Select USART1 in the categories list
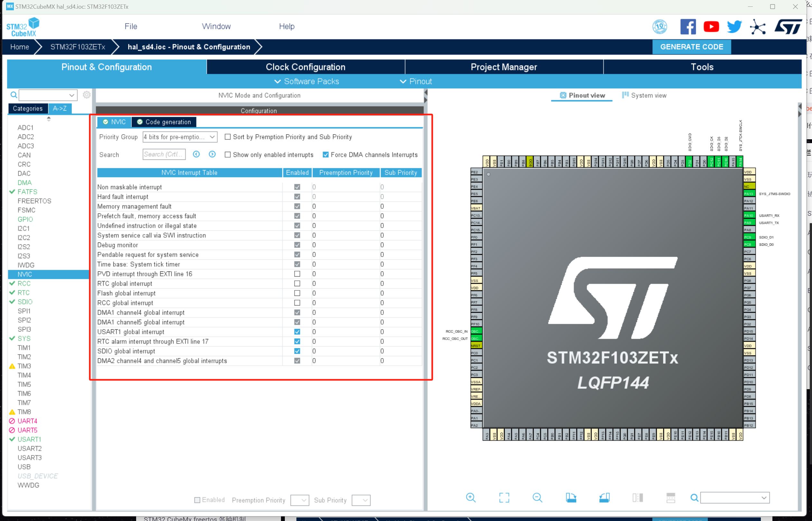 29,439
